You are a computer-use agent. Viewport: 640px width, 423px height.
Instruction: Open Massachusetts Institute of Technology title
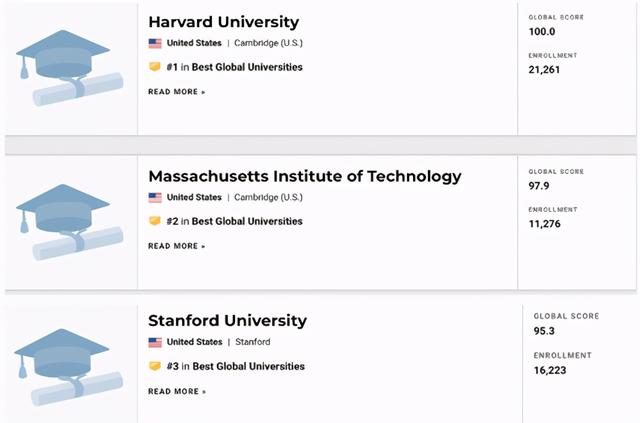click(x=304, y=176)
